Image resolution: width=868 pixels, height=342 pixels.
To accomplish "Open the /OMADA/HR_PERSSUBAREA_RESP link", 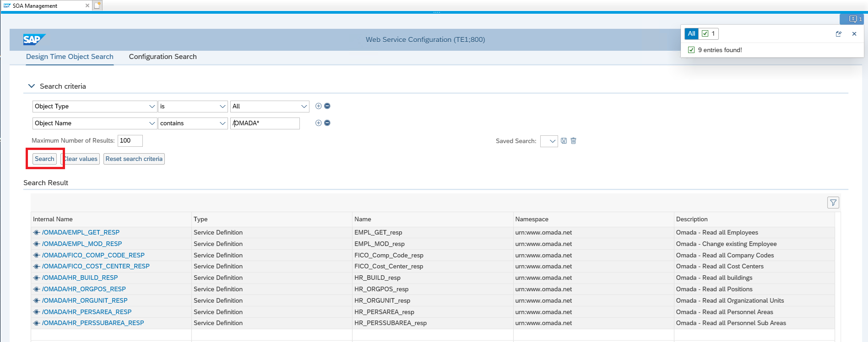I will tap(93, 323).
